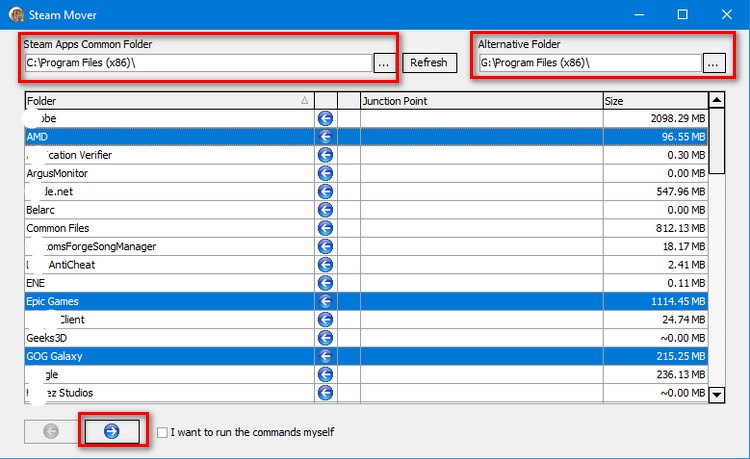
Task: Click the blue arrow in the Studios row
Action: pos(325,393)
